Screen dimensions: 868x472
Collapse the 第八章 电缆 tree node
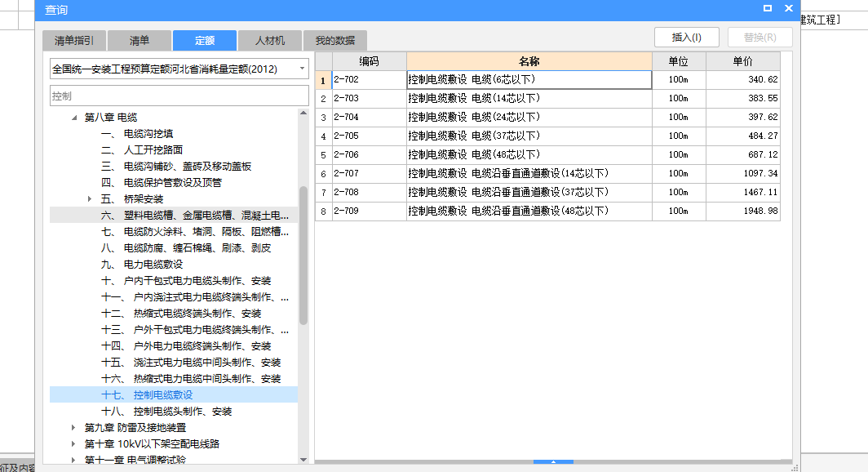74,118
